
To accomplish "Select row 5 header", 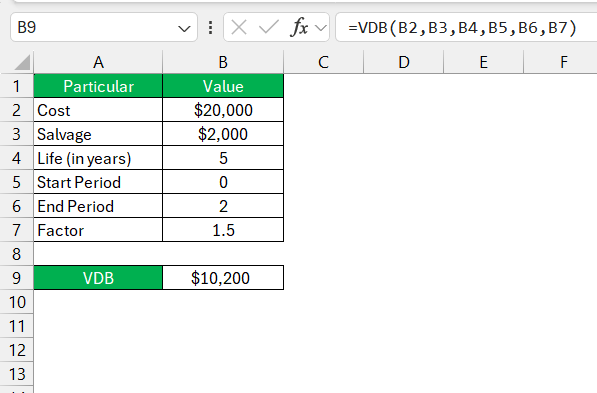I will click(x=16, y=182).
